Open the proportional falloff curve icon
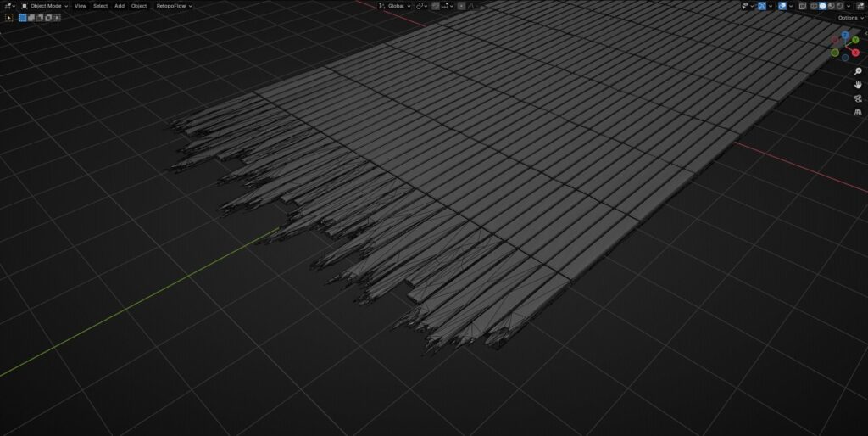The image size is (868, 436). [471, 6]
